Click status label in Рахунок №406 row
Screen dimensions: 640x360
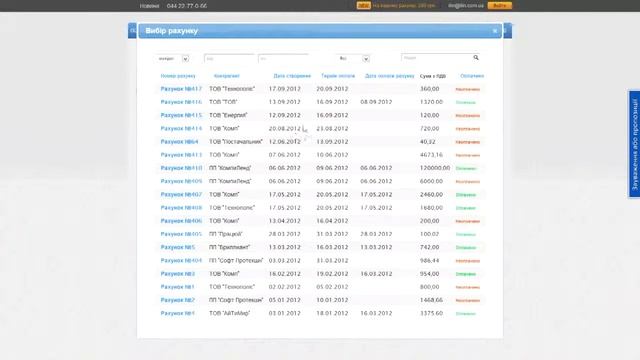(468, 221)
